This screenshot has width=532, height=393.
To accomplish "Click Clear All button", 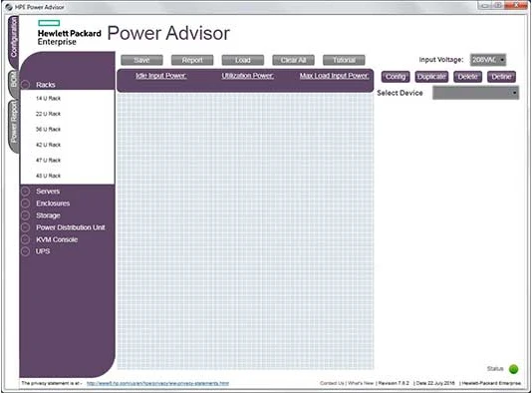I will (x=294, y=60).
